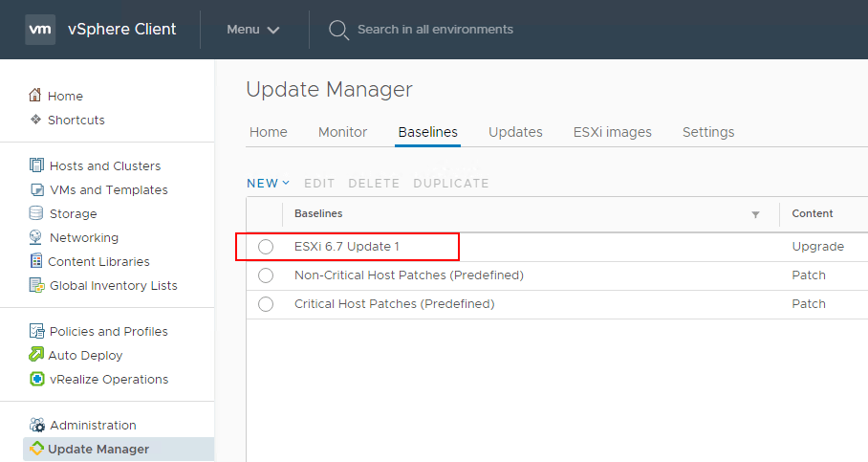868x462 pixels.
Task: Click the Auto Deploy arrow icon
Action: 36,355
